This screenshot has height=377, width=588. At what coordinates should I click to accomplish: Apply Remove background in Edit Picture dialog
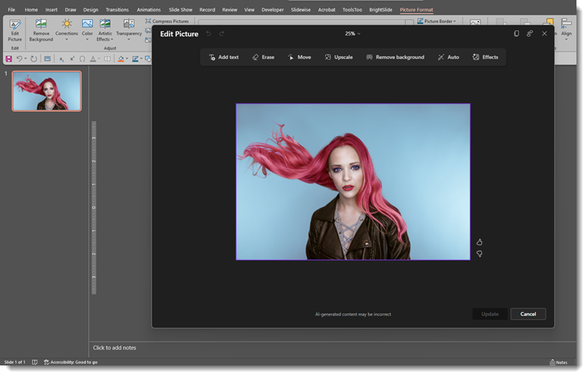click(395, 57)
